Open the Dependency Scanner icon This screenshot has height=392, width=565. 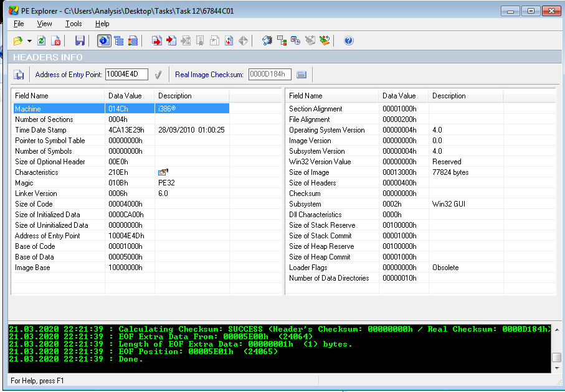(x=282, y=41)
